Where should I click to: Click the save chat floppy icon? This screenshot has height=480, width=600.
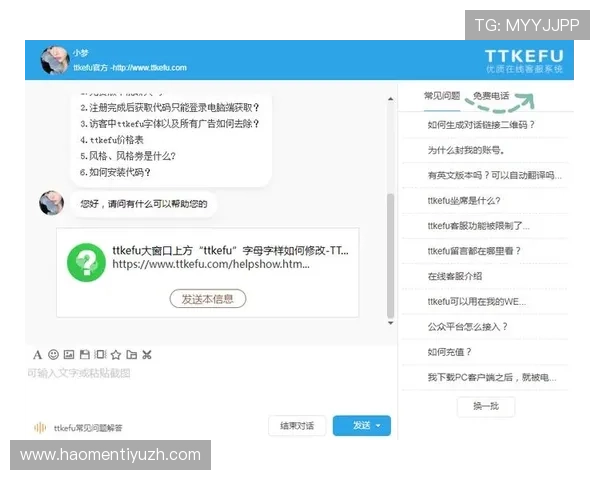[85, 355]
